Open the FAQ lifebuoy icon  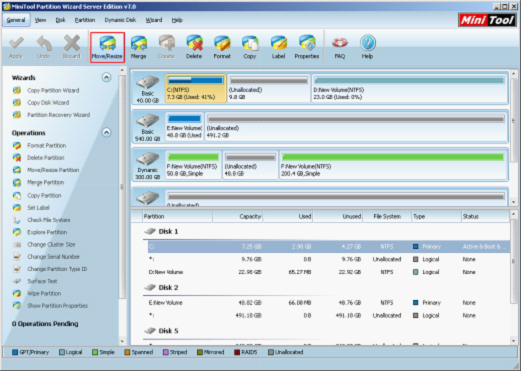340,43
